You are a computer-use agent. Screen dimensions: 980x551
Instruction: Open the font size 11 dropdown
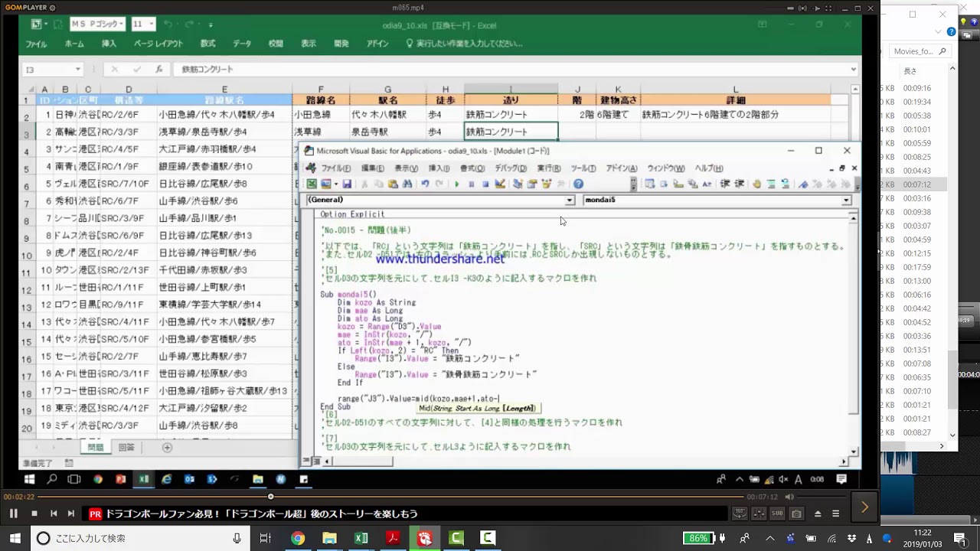pos(151,24)
